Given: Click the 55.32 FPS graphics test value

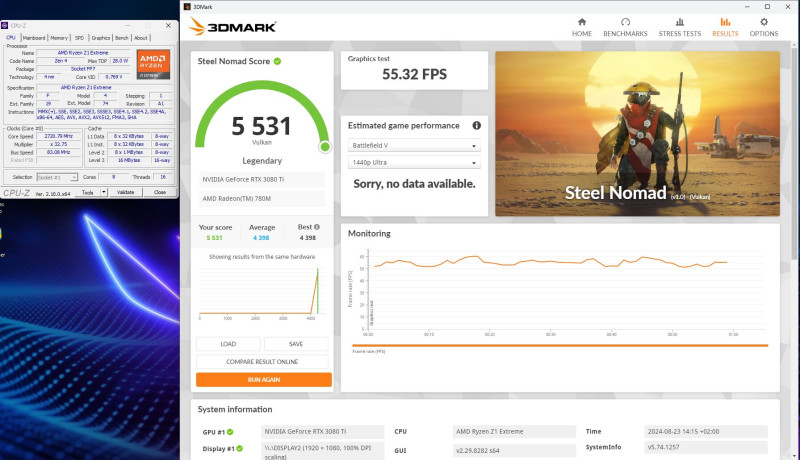Looking at the screenshot, I should [414, 74].
